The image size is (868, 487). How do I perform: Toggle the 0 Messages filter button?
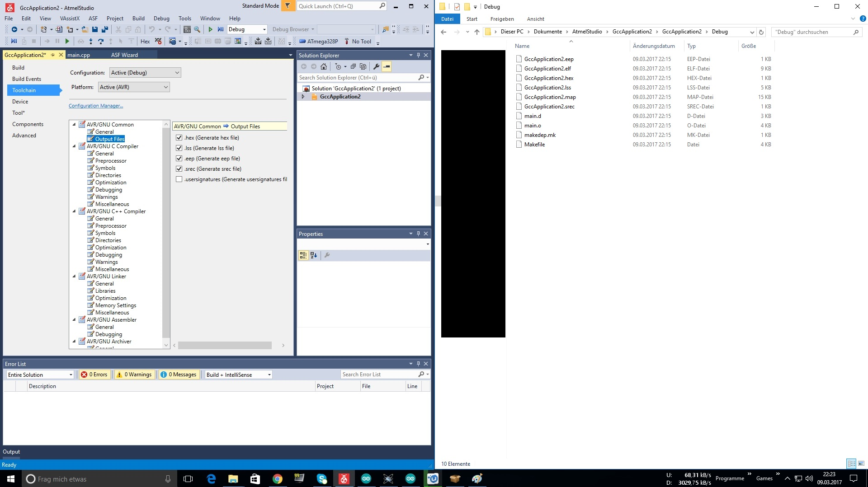[179, 375]
